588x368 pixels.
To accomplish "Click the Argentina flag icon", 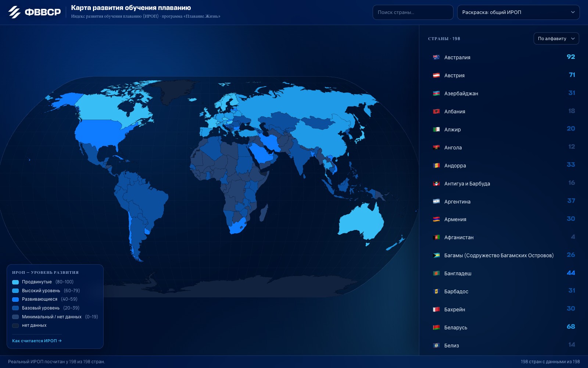I will [x=436, y=201].
